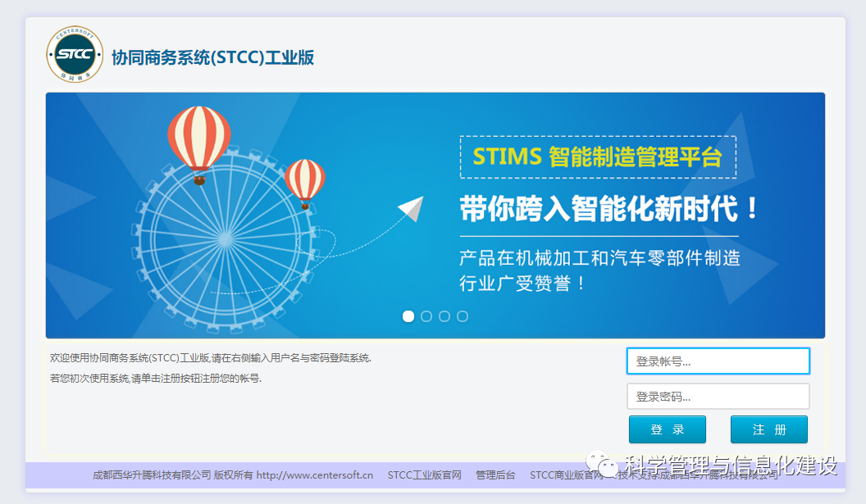Click the STIMS banner slide image

435,216
